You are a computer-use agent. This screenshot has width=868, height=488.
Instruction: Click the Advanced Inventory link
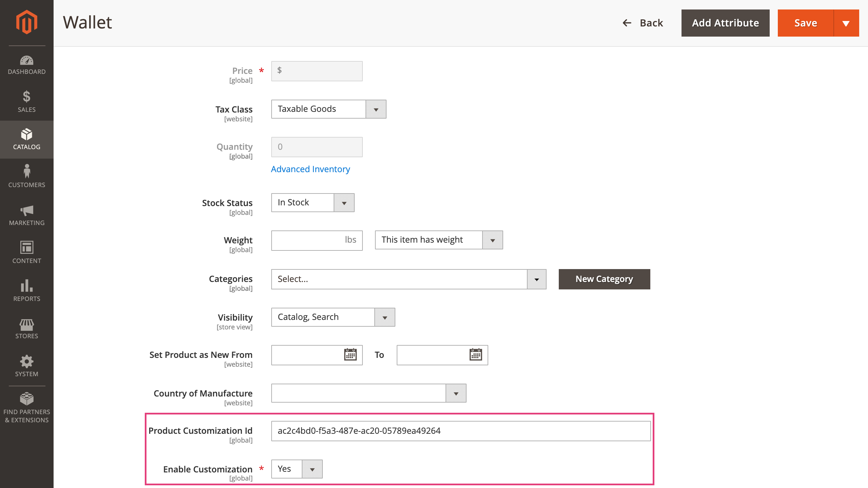pos(310,169)
